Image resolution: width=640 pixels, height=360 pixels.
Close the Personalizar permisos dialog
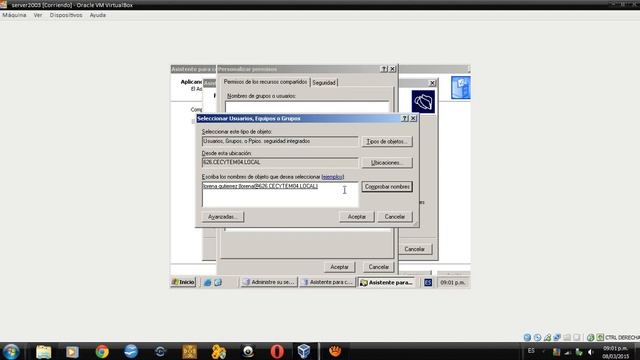(x=392, y=69)
